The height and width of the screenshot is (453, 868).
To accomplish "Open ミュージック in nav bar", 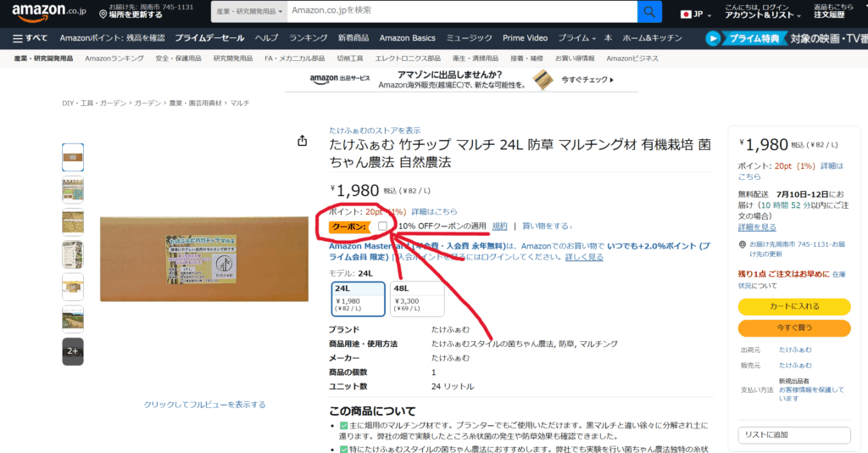I will tap(469, 38).
